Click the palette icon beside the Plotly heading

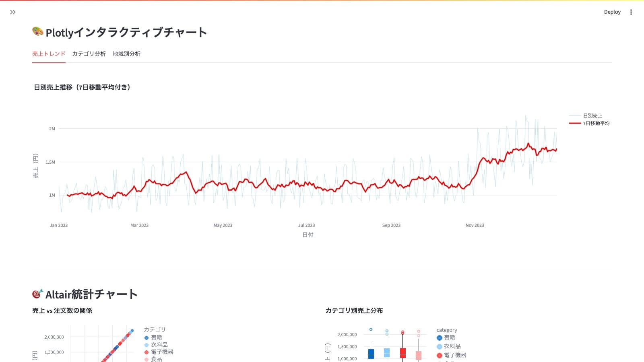coord(38,31)
